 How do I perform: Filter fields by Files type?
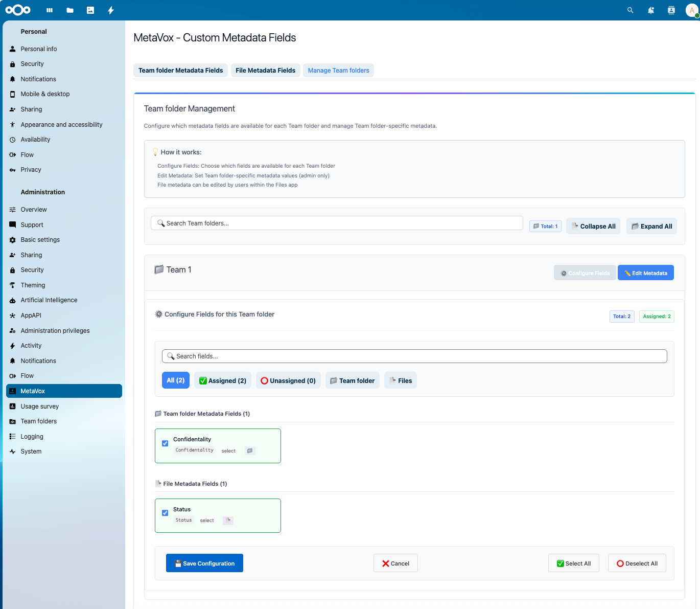click(x=401, y=380)
